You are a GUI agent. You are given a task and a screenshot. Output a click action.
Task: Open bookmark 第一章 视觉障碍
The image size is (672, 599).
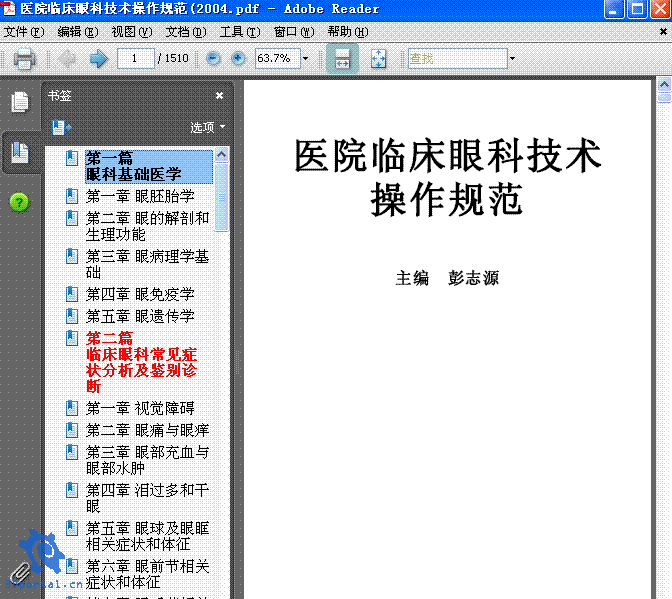click(x=140, y=408)
